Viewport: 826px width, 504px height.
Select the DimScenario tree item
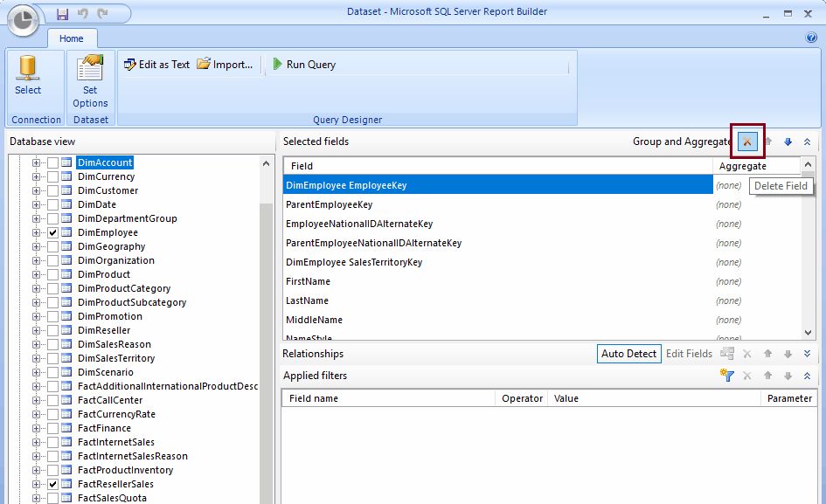click(106, 372)
